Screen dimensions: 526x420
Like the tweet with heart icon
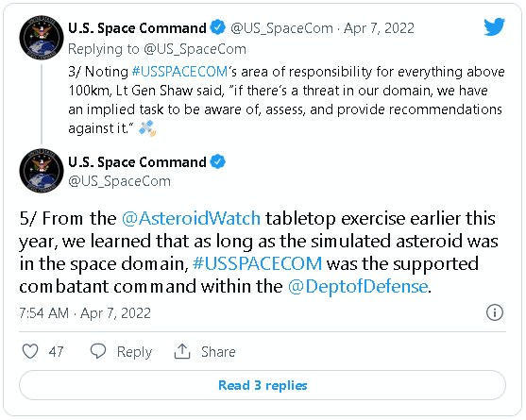click(30, 351)
